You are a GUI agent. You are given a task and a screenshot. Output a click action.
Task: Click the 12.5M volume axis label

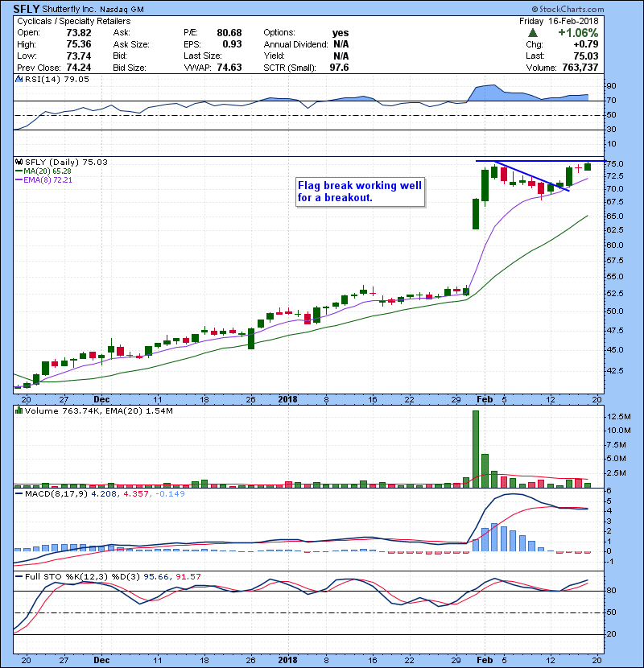click(618, 417)
